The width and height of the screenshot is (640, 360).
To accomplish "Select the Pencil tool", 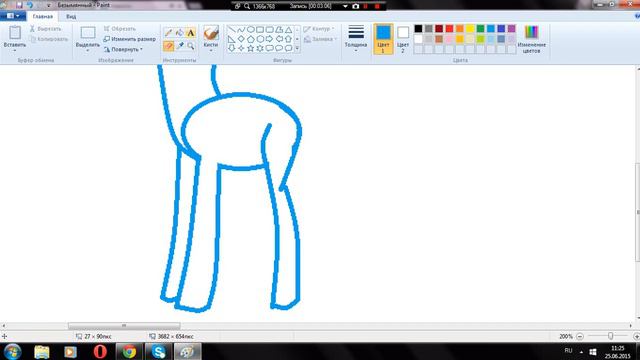I will coord(169,33).
